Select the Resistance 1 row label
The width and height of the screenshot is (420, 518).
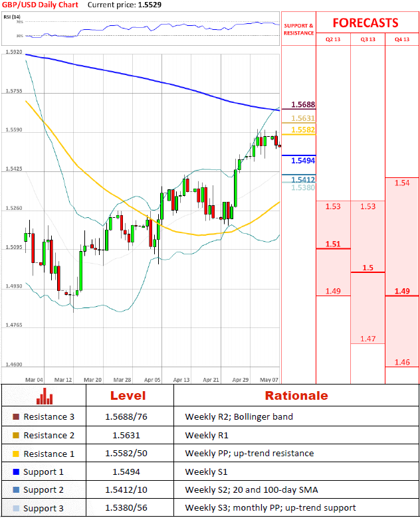[x=49, y=454]
